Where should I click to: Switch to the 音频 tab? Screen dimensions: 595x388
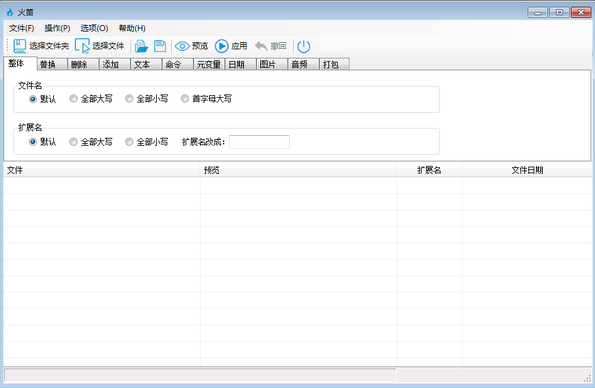coord(304,65)
